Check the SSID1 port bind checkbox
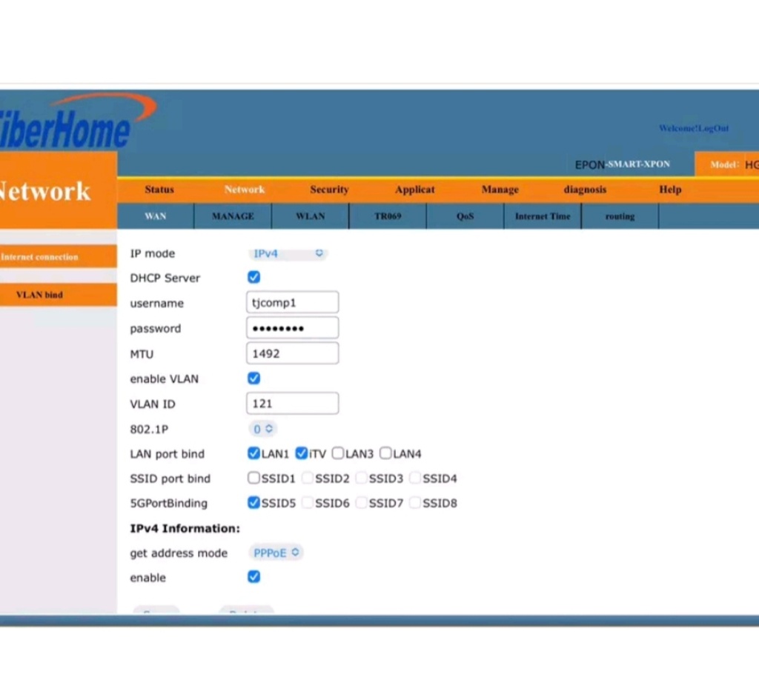 (253, 478)
